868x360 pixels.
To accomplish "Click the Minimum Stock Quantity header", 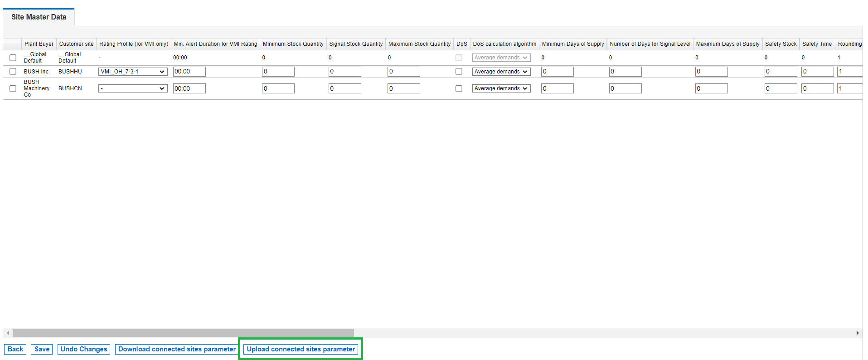I will [x=293, y=44].
